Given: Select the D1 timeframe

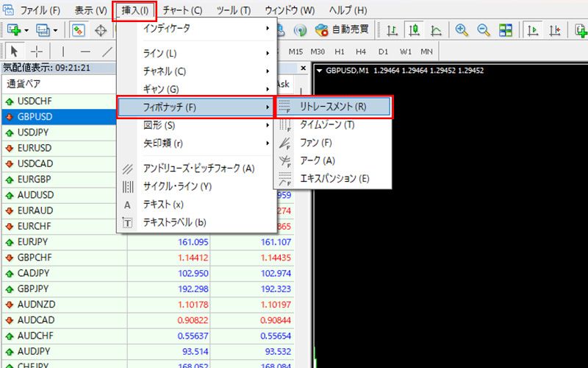Looking at the screenshot, I should point(383,52).
